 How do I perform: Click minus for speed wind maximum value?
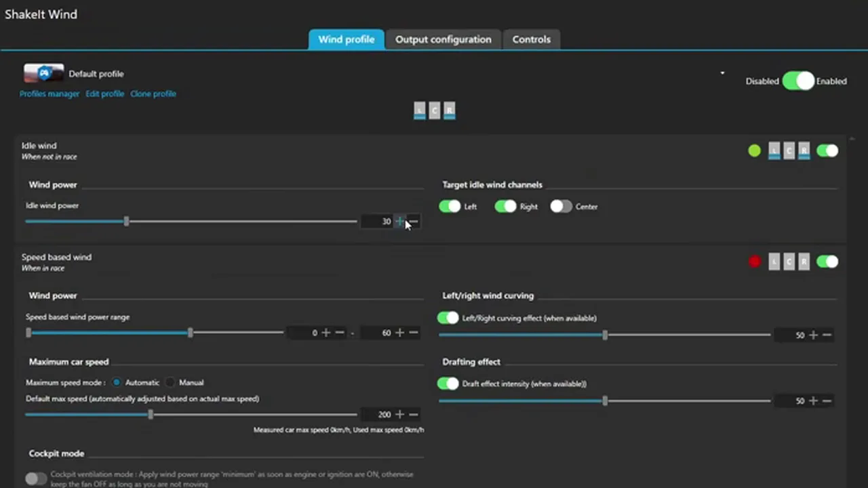414,333
